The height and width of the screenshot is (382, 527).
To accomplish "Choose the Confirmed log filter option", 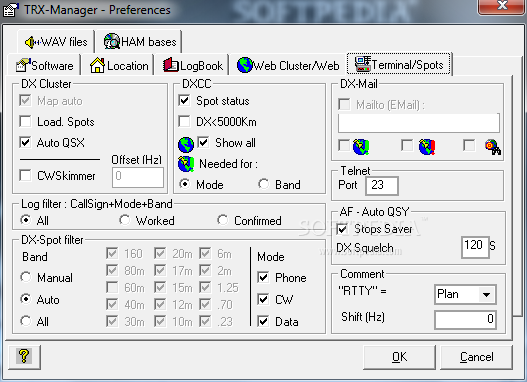I will click(x=222, y=220).
